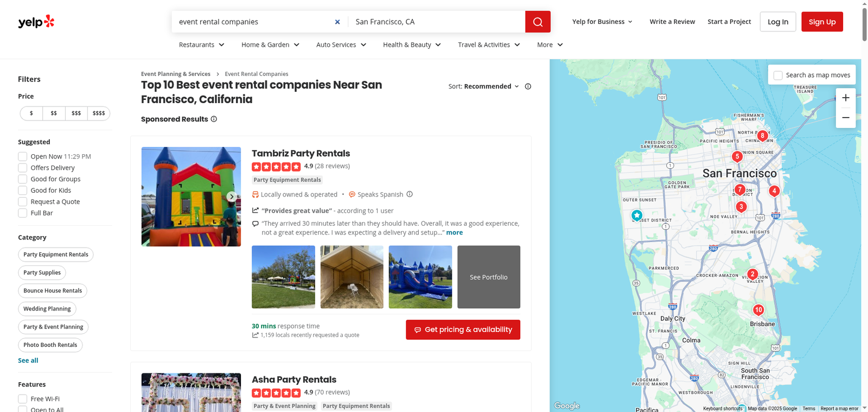Click map pin number 4
This screenshot has height=412, width=868.
click(774, 191)
